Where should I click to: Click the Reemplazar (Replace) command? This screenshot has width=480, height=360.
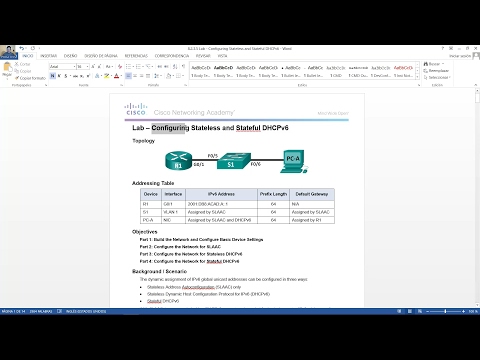click(436, 71)
